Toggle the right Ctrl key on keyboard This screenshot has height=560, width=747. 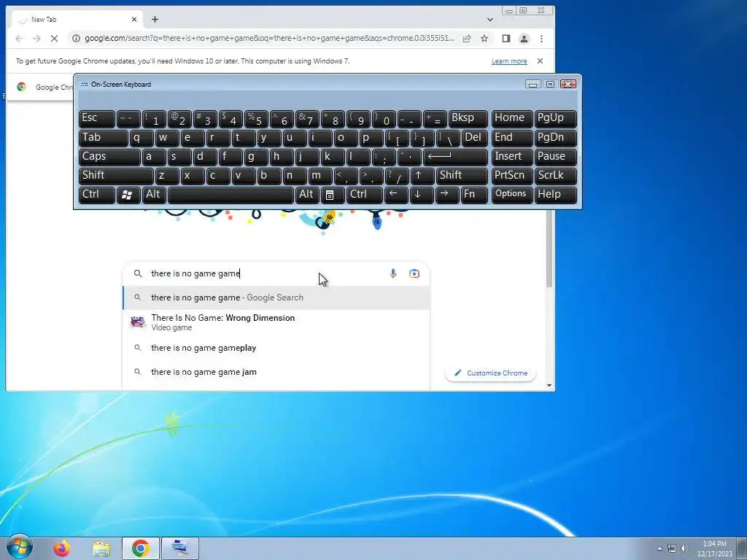[365, 195]
